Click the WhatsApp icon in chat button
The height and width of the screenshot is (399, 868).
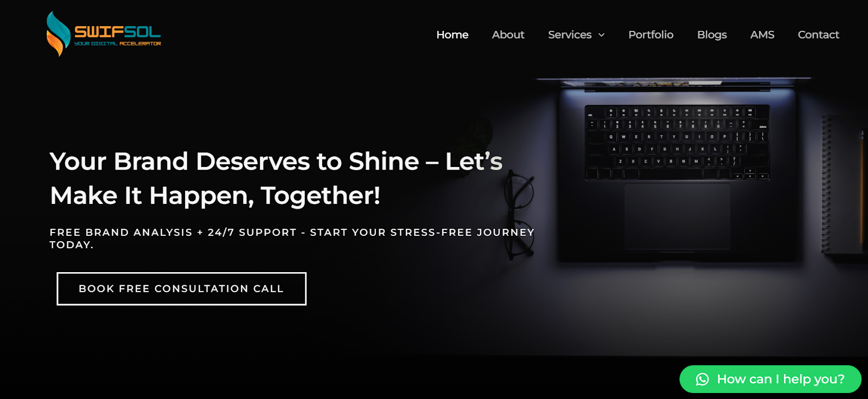(703, 379)
